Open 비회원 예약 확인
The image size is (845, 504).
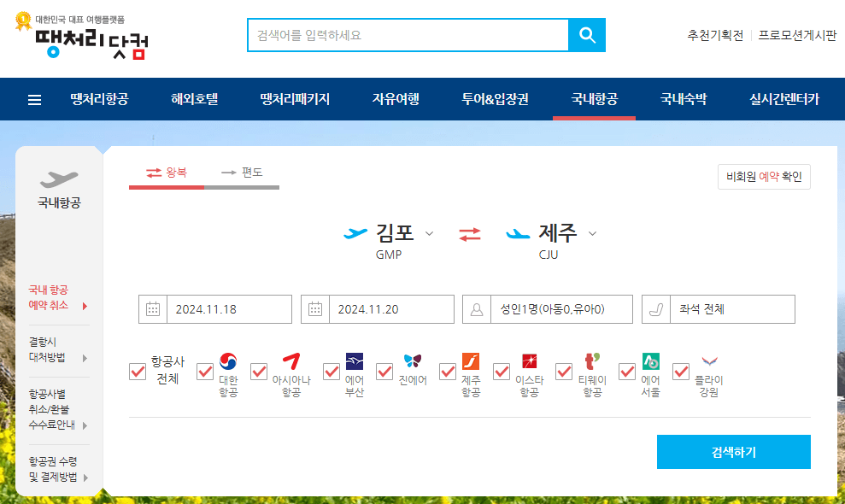click(x=763, y=177)
